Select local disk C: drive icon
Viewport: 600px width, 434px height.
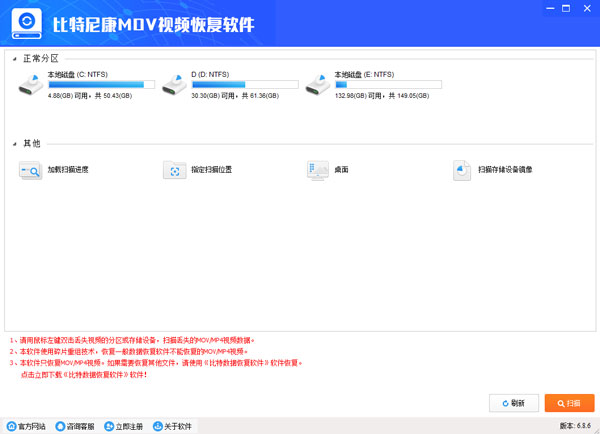coord(31,86)
